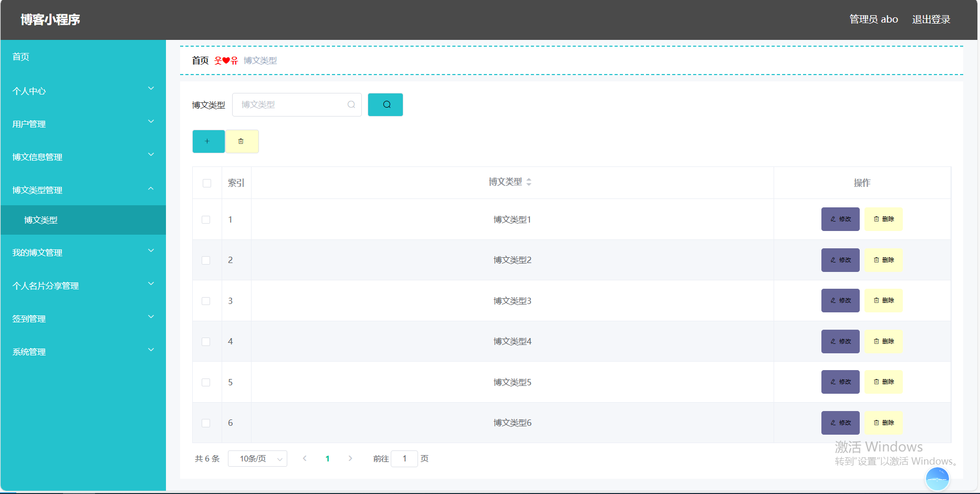Click the teal search magnifier button
This screenshot has height=494, width=980.
(x=385, y=104)
